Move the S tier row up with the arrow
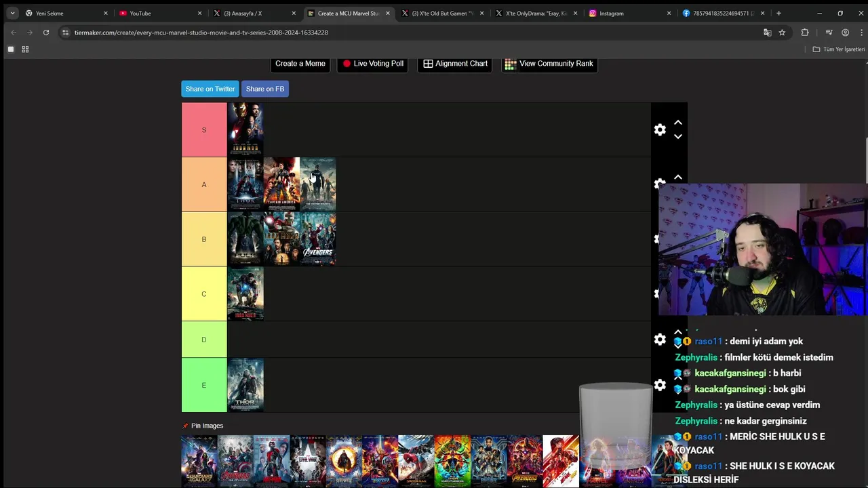The height and width of the screenshot is (488, 868). (x=677, y=123)
